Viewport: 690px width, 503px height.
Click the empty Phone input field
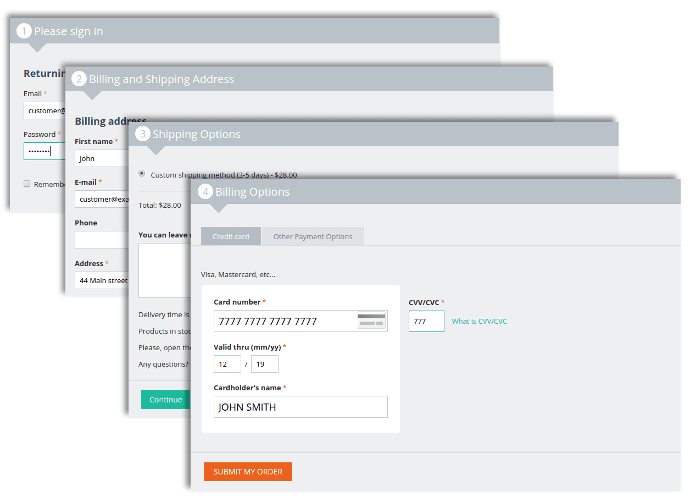100,240
